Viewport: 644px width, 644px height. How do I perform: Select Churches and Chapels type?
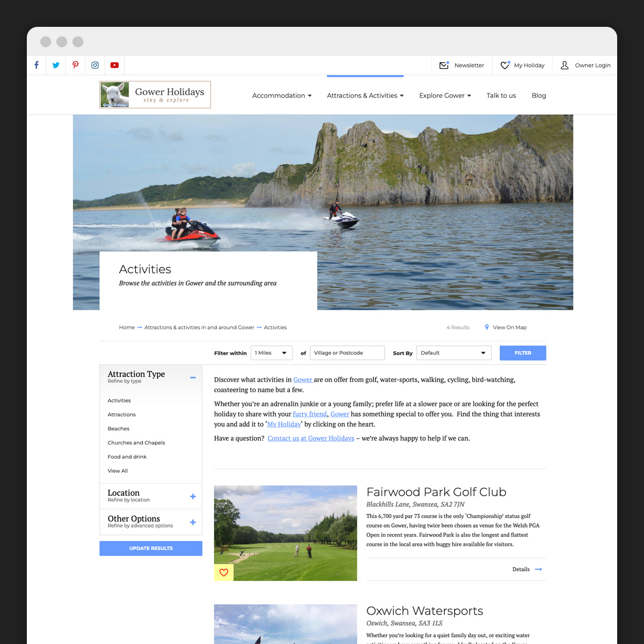point(136,443)
